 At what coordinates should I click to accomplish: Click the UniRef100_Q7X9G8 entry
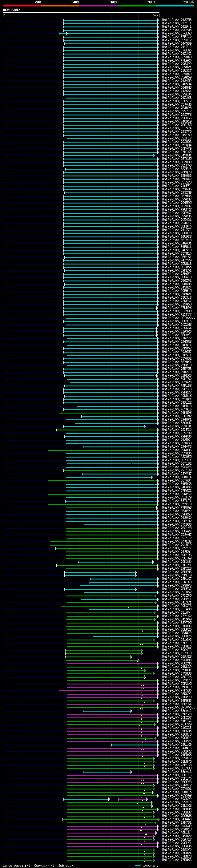tap(177, 524)
